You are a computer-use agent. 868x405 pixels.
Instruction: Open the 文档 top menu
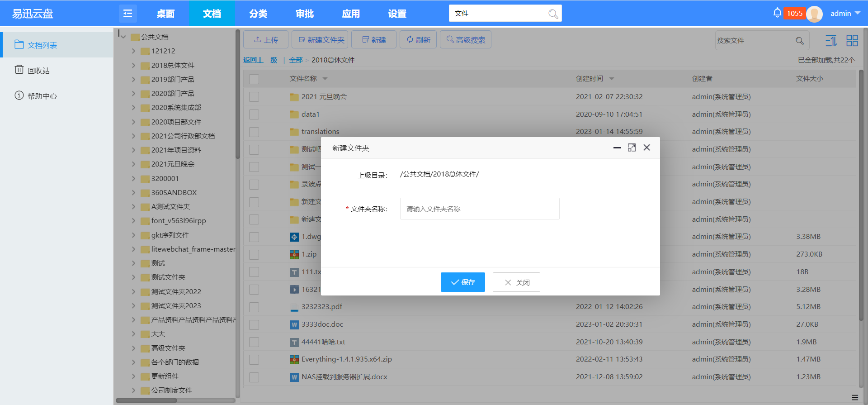(212, 14)
